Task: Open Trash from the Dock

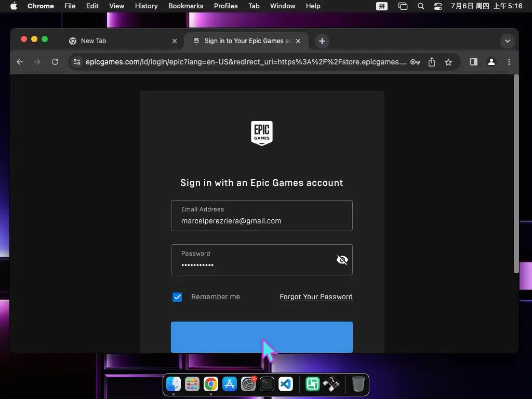Action: 358,384
